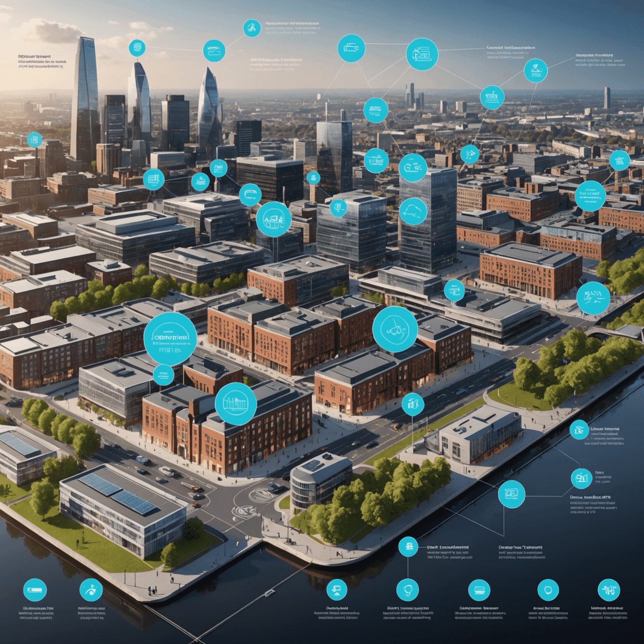Screen dimensions: 644x644
Task: Select the medium vehicle-icon bubble left of glass office block
Action: [x=274, y=219]
